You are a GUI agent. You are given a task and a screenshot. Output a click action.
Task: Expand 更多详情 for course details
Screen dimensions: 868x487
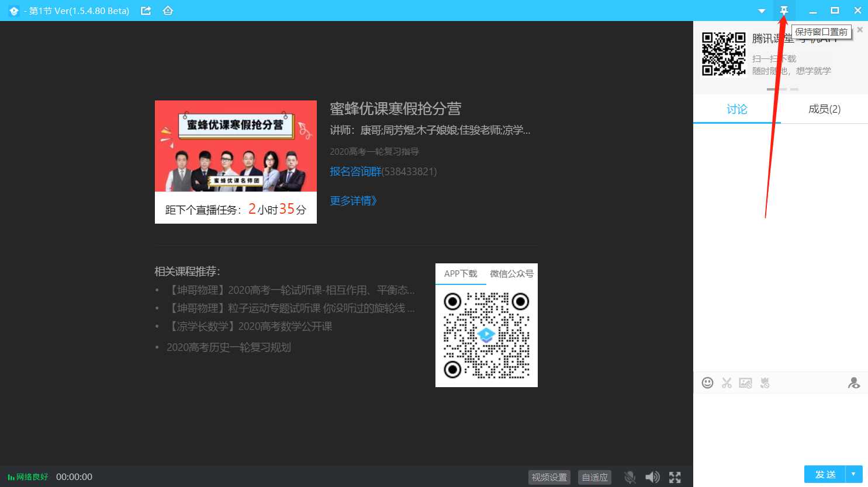(x=352, y=200)
